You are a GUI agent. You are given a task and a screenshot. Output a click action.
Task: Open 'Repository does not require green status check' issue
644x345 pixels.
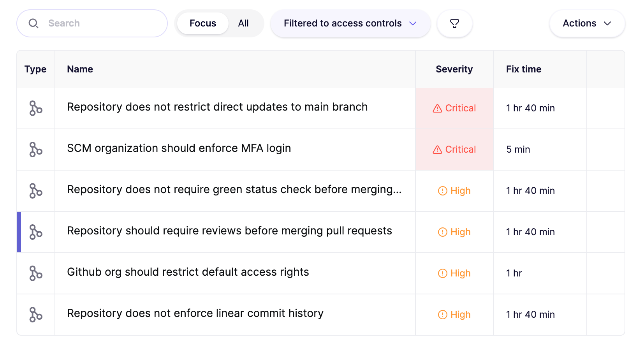point(234,189)
